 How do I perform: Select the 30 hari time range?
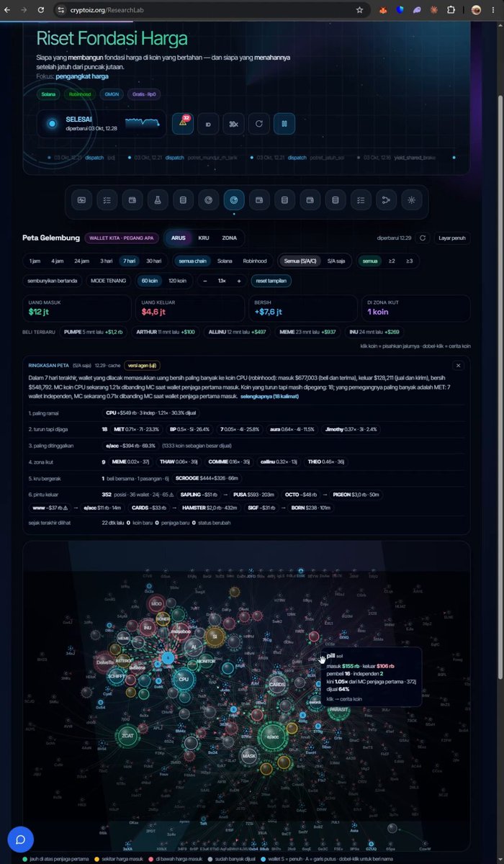154,261
